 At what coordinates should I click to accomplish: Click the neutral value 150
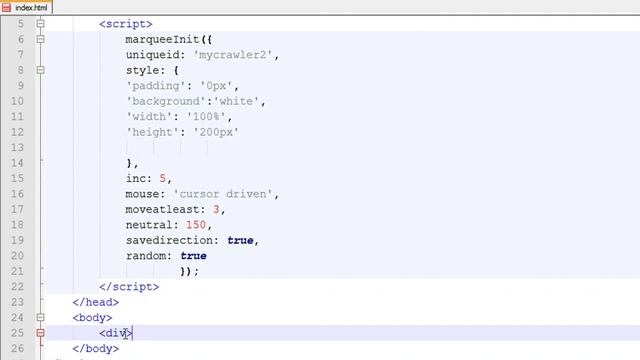(196, 225)
